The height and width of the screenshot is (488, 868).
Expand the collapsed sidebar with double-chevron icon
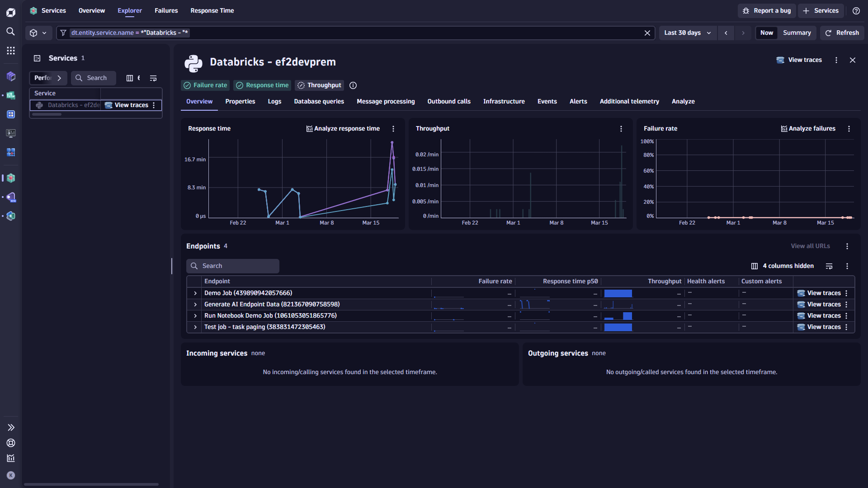pyautogui.click(x=10, y=427)
